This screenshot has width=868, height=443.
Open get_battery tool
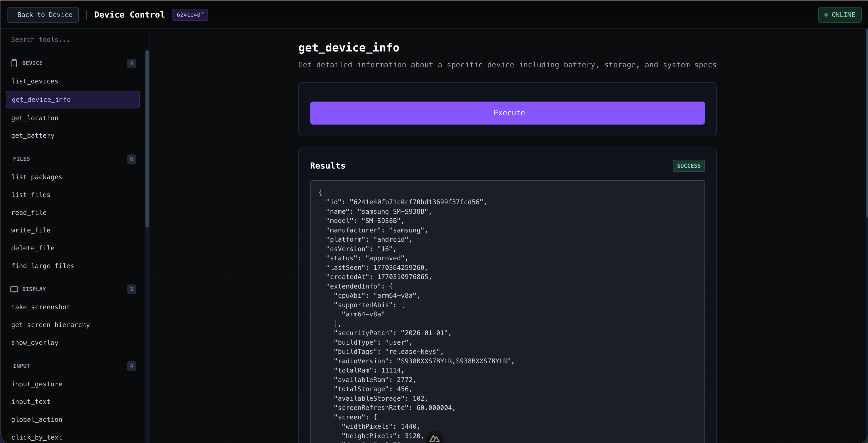(x=73, y=135)
